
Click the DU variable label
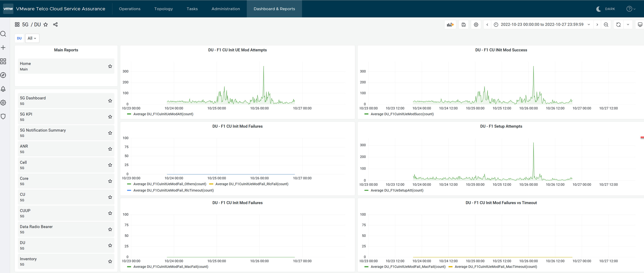tap(19, 38)
